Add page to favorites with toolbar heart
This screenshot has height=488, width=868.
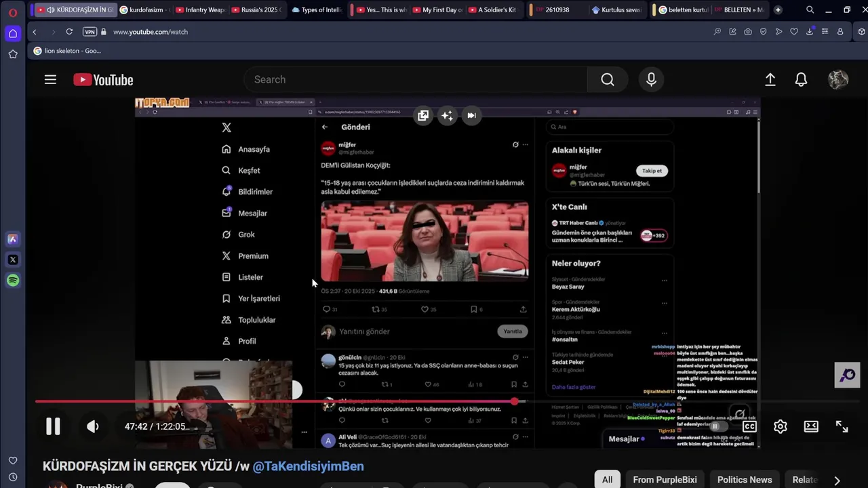click(794, 32)
